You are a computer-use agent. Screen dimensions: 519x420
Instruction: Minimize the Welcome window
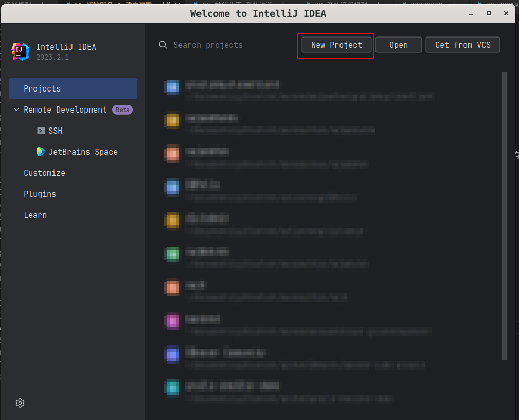pos(471,13)
